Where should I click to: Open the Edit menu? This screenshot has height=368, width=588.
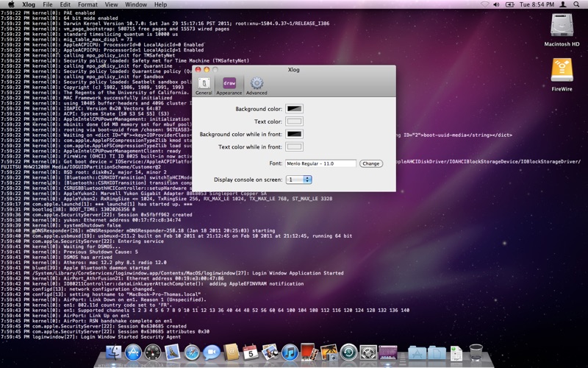point(65,4)
